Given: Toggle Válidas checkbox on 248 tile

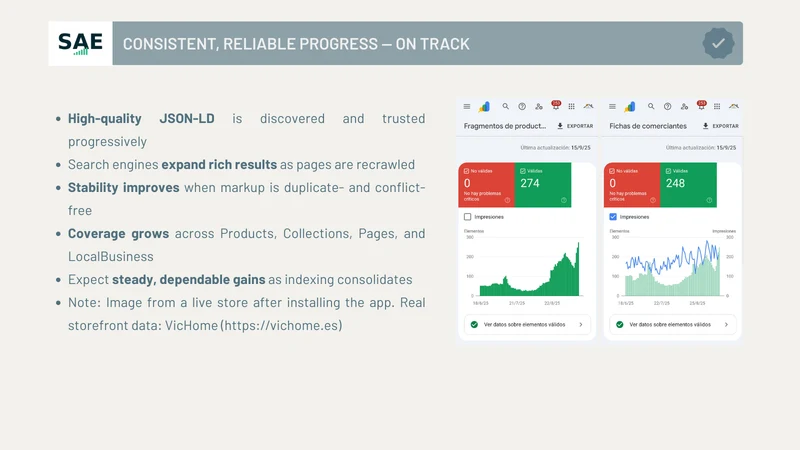Looking at the screenshot, I should pyautogui.click(x=668, y=171).
